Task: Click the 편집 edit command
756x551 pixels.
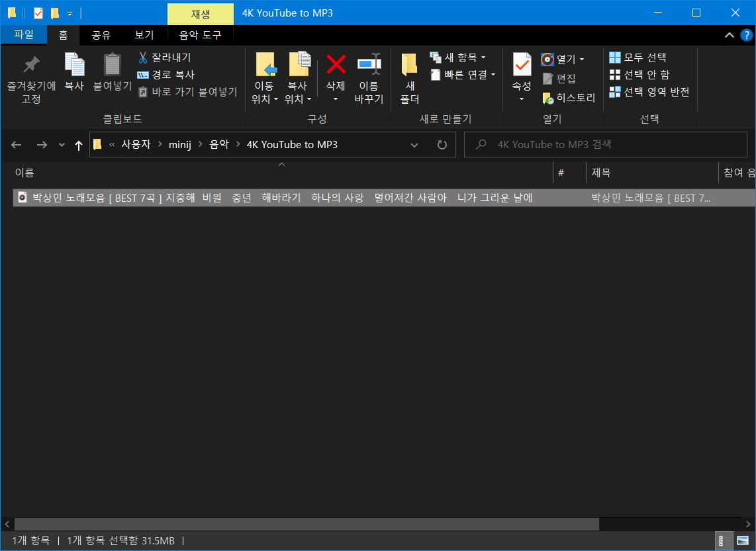Action: pos(559,79)
